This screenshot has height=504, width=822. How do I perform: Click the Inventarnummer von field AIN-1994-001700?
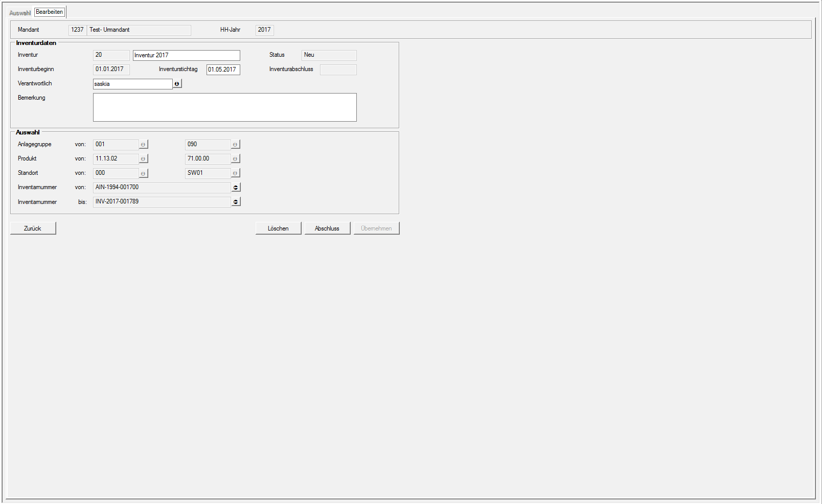click(162, 188)
